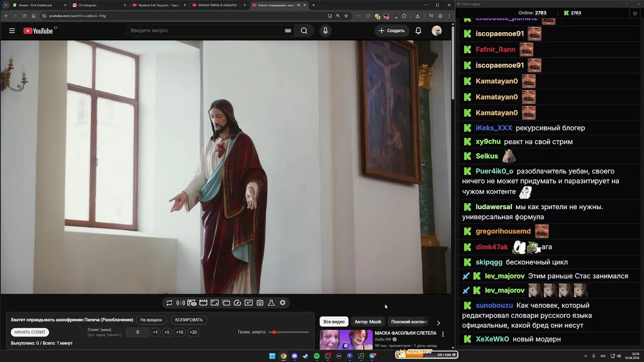Switch to the Resident Evil Requiem browser tab
Viewport: 644px width, 362px height.
pyautogui.click(x=159, y=5)
